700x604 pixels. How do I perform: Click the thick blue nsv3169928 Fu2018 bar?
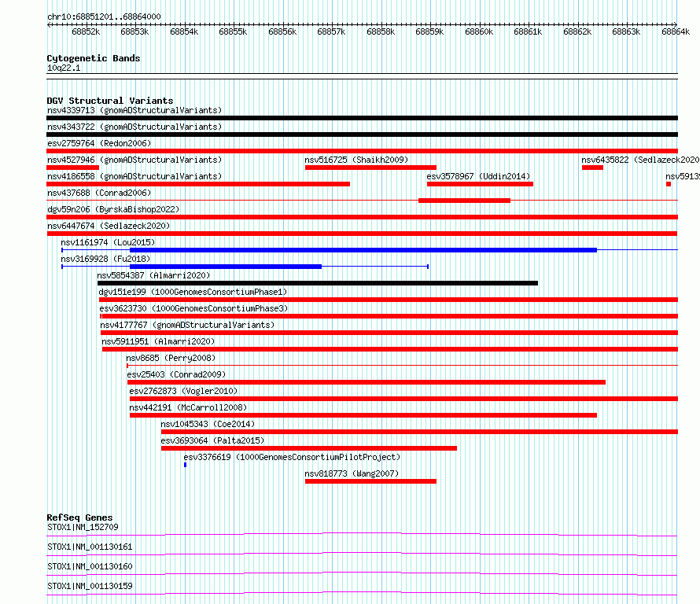[226, 267]
